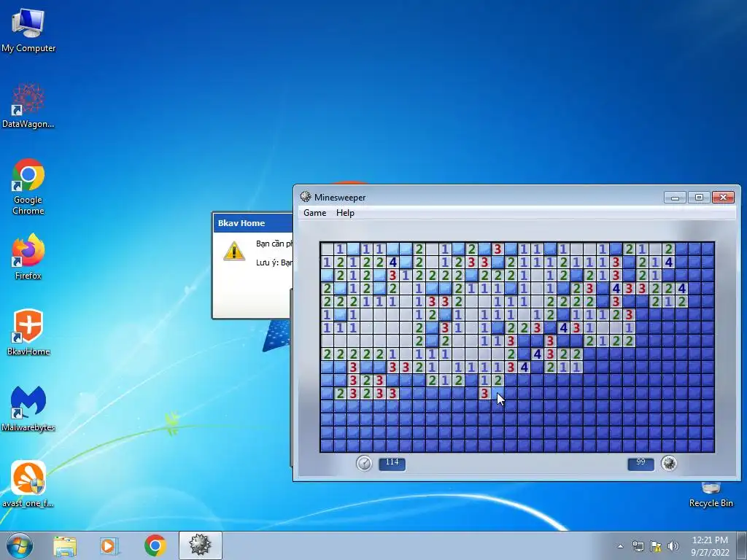Viewport: 747px width, 560px height.
Task: Maximize the Minesweeper window
Action: click(x=699, y=197)
